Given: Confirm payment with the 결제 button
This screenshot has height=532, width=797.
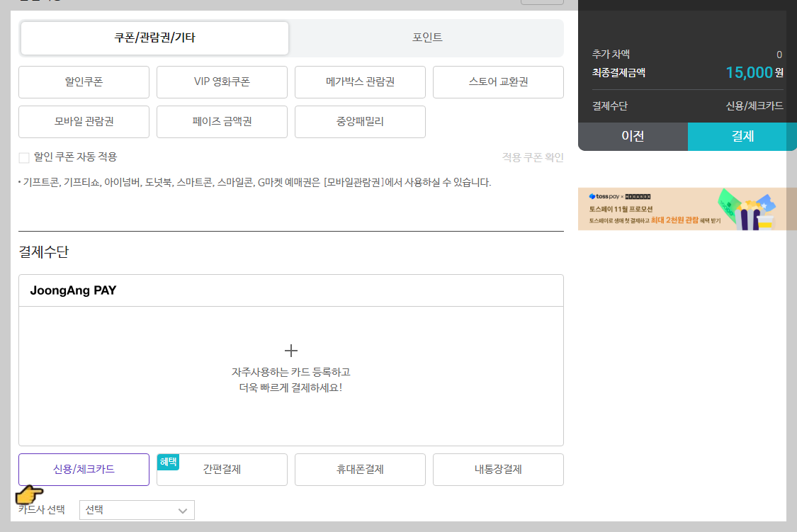Looking at the screenshot, I should tap(742, 136).
